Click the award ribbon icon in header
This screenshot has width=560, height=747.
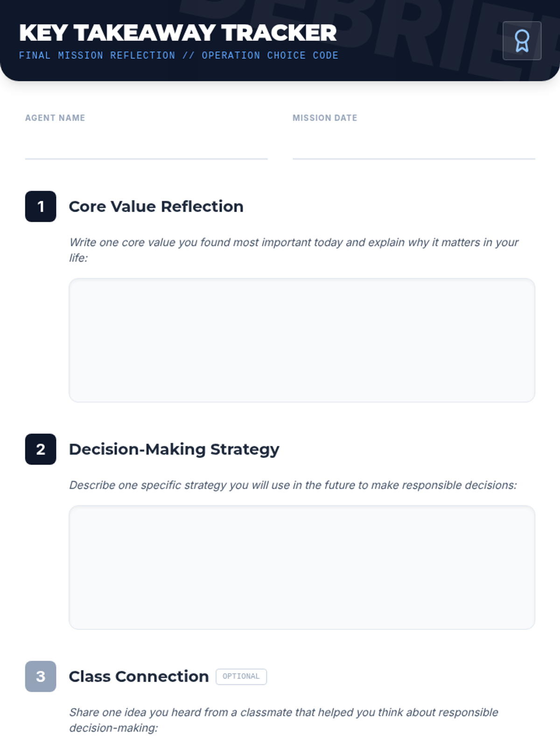(522, 41)
